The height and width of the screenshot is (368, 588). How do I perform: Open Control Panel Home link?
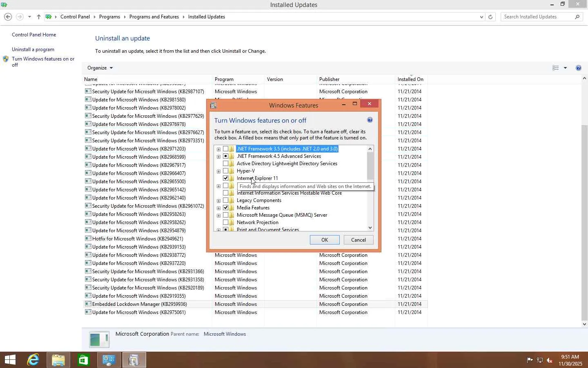(x=34, y=35)
